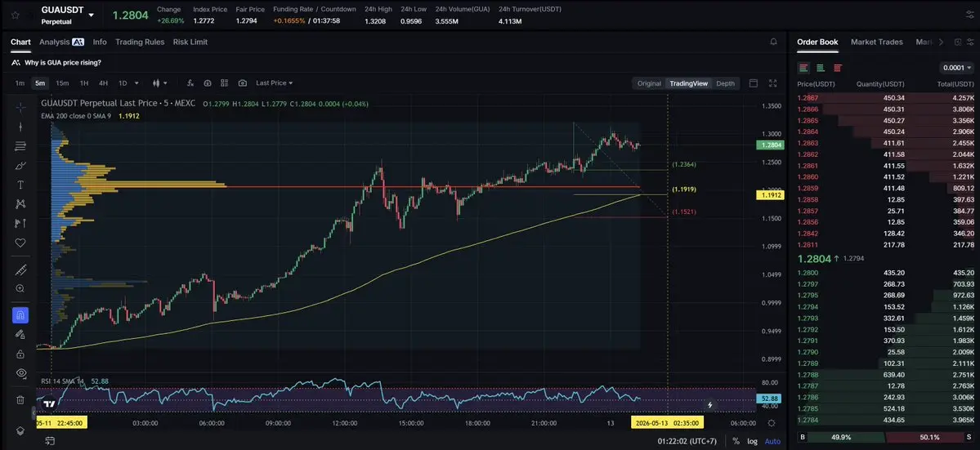Expand more timeframes dropdown after 1D

136,83
